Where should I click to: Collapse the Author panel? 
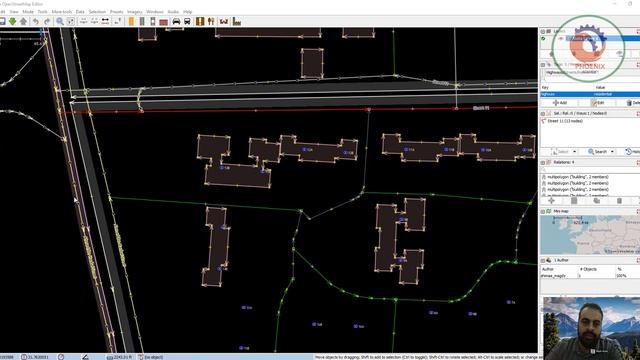point(543,260)
